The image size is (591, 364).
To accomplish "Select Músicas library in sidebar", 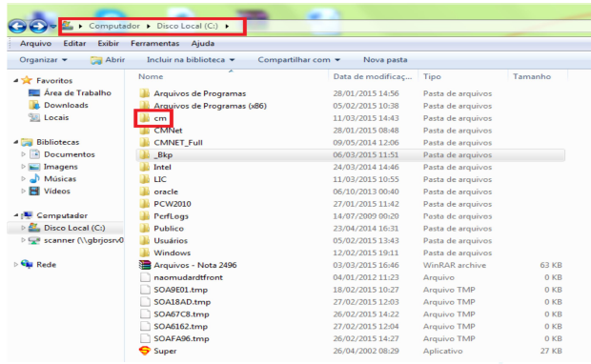I will click(60, 178).
